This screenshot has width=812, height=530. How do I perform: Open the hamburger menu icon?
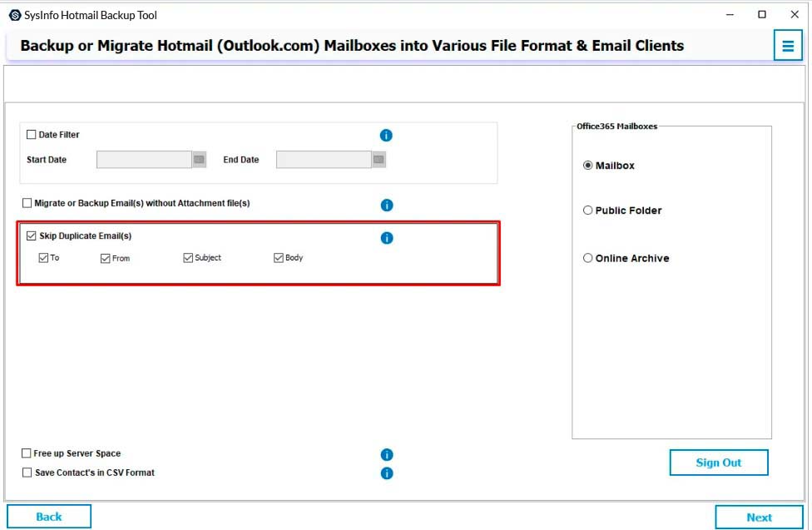click(x=788, y=46)
